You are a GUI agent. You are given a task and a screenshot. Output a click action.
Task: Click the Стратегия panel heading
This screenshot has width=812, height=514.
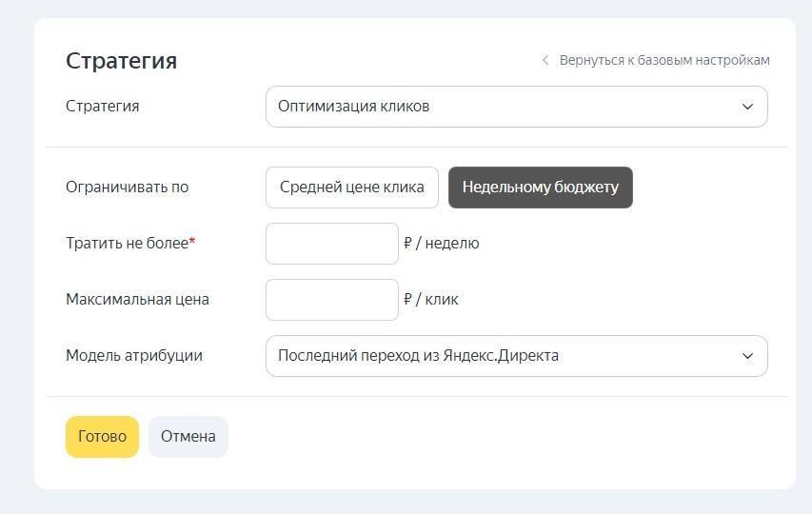(x=121, y=61)
